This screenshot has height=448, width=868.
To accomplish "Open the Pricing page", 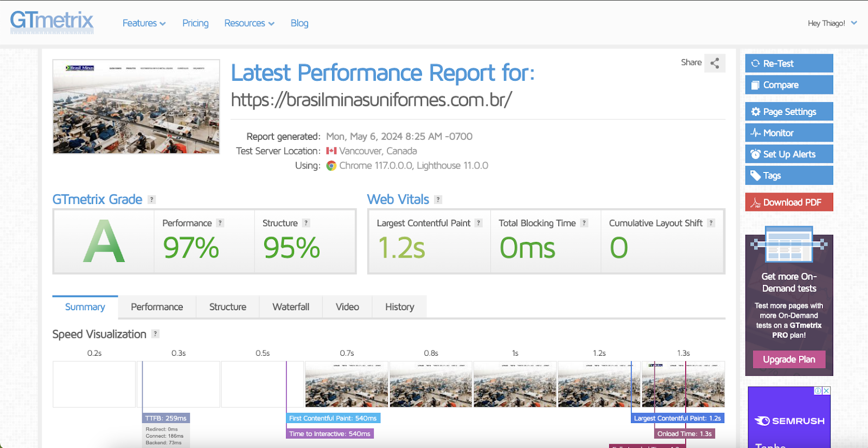I will pyautogui.click(x=195, y=23).
